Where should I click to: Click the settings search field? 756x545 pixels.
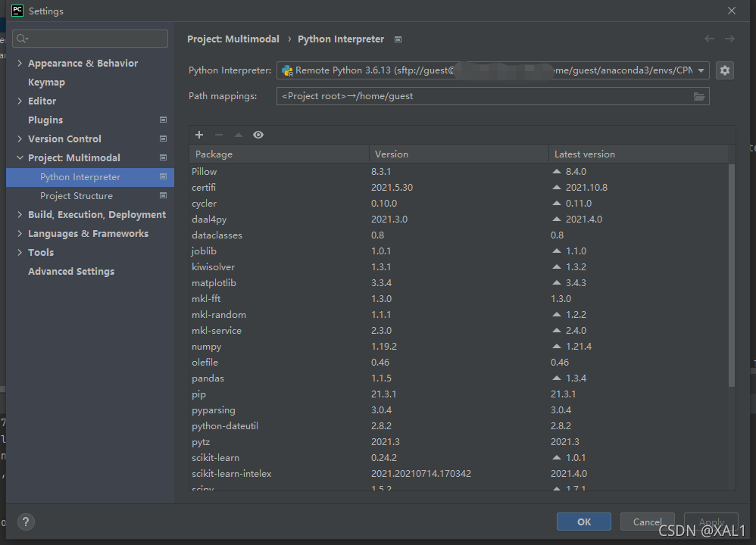pyautogui.click(x=90, y=39)
